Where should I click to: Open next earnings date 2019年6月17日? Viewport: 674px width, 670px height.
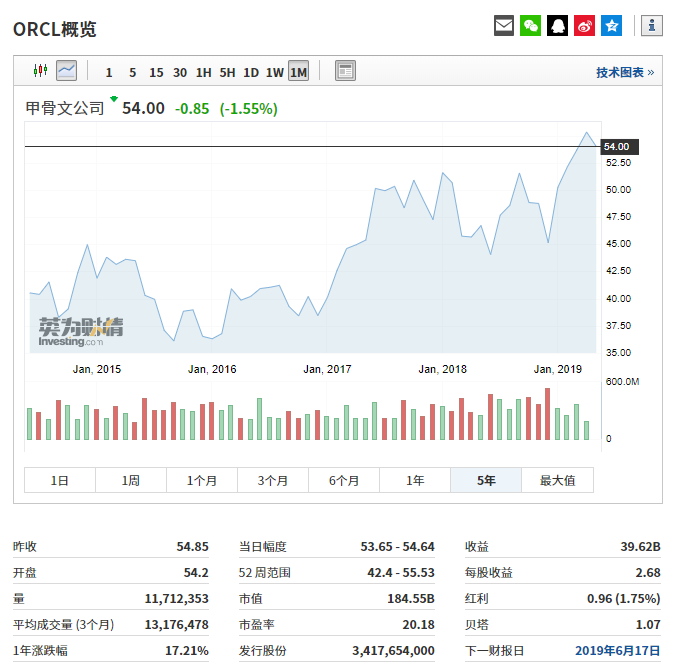point(617,650)
